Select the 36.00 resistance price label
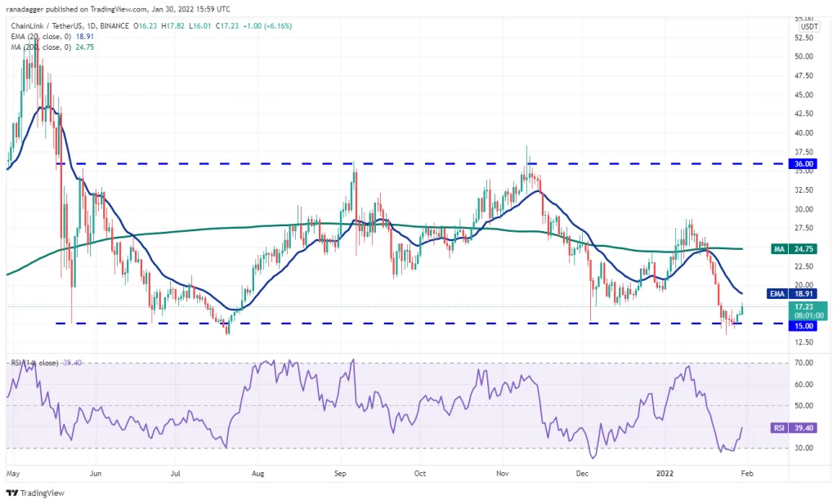The height and width of the screenshot is (504, 837). coord(803,163)
